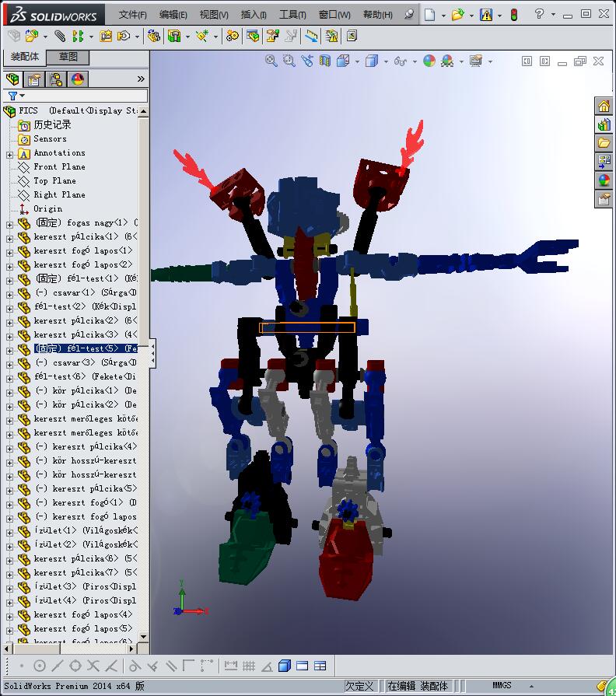Open the ConfigurationManager tab icon

[x=56, y=79]
